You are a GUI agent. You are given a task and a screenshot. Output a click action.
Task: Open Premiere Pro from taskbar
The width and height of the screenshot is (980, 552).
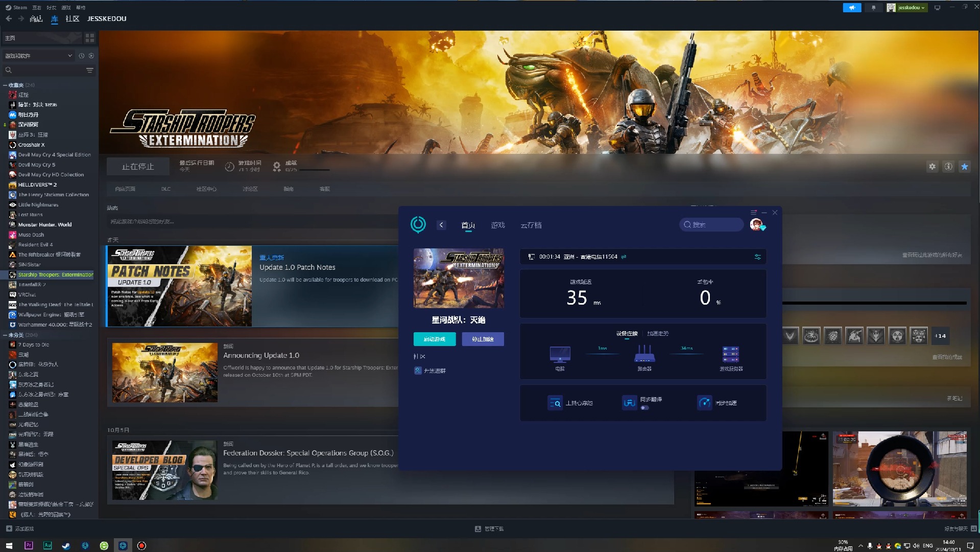[x=29, y=545]
